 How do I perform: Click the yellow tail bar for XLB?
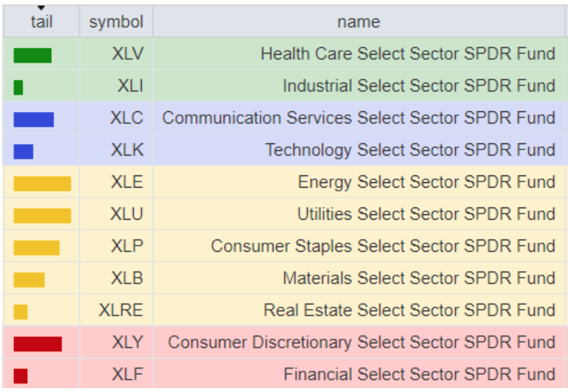point(29,279)
